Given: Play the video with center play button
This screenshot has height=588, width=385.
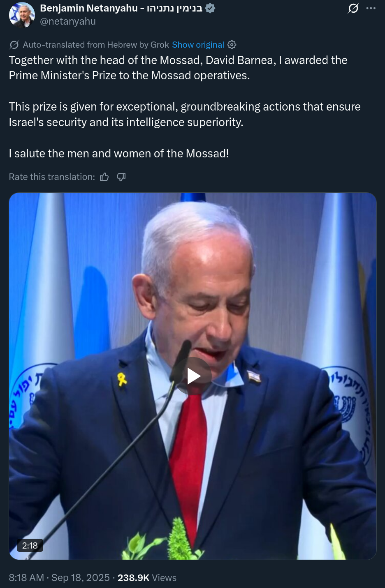Looking at the screenshot, I should (193, 376).
